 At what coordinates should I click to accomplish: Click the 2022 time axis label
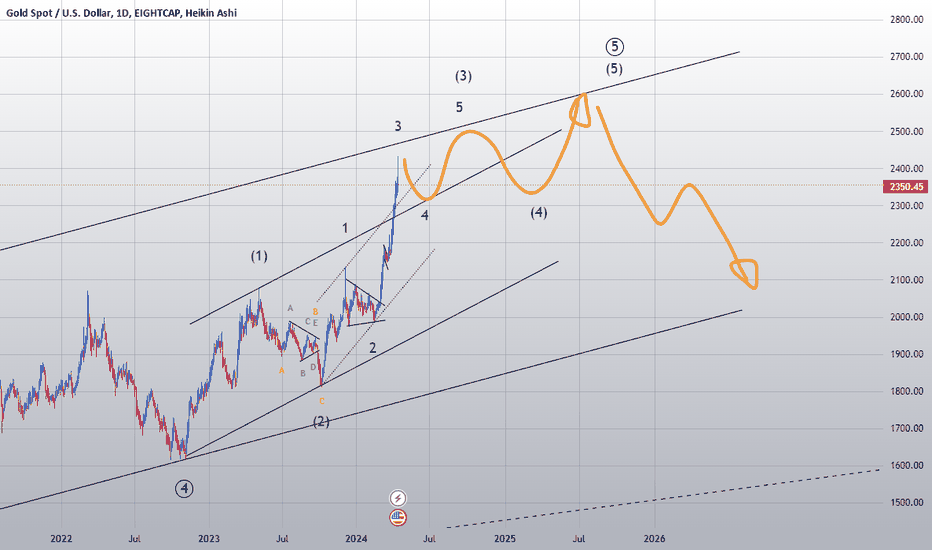point(61,539)
